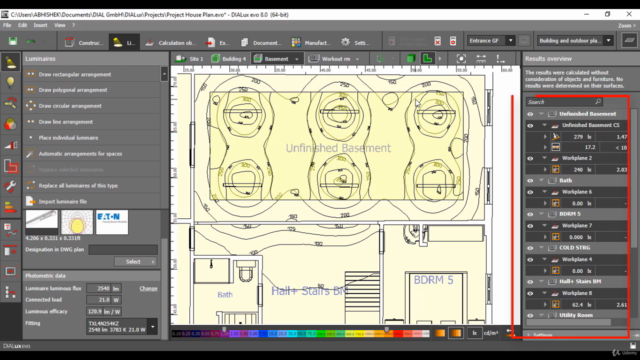The width and height of the screenshot is (640, 360).
Task: Open the View menu
Action: pos(60,25)
